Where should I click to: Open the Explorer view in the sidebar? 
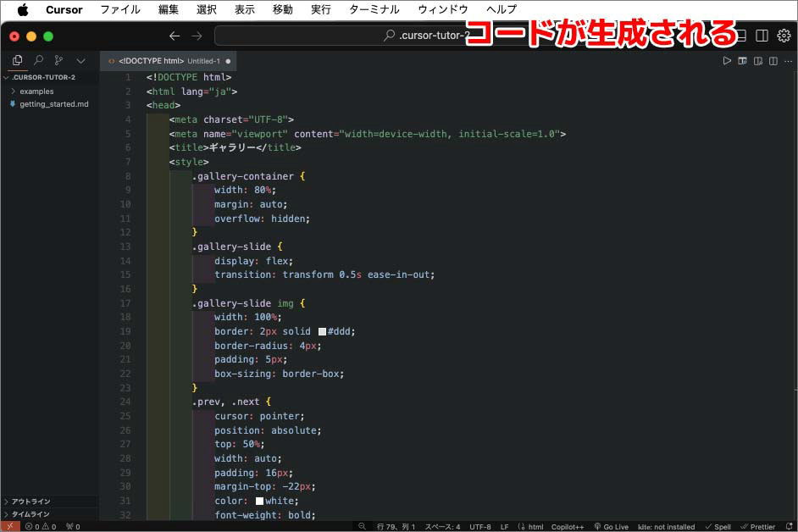click(17, 60)
